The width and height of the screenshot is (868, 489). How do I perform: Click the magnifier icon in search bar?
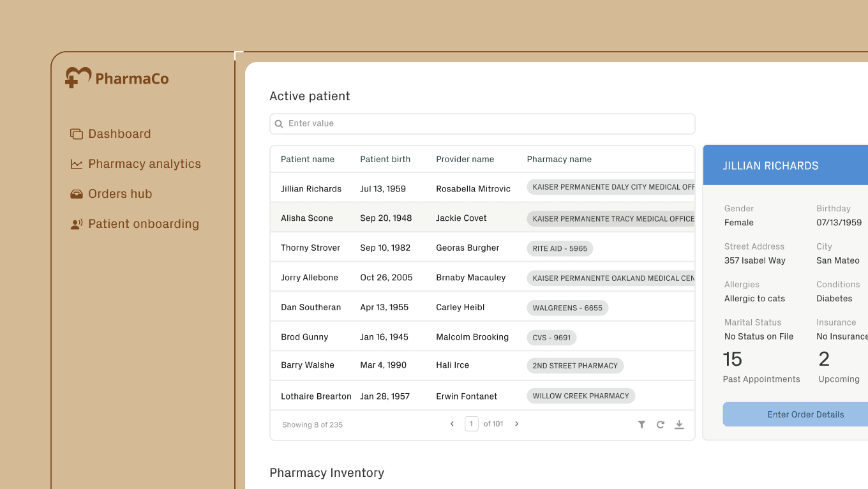[x=279, y=123]
